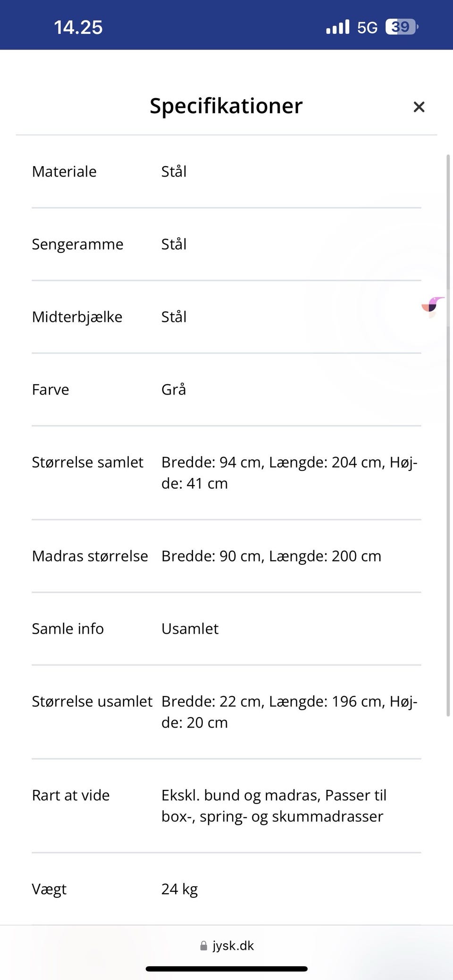Tap the 5G network indicator
The height and width of the screenshot is (980, 453).
367,27
